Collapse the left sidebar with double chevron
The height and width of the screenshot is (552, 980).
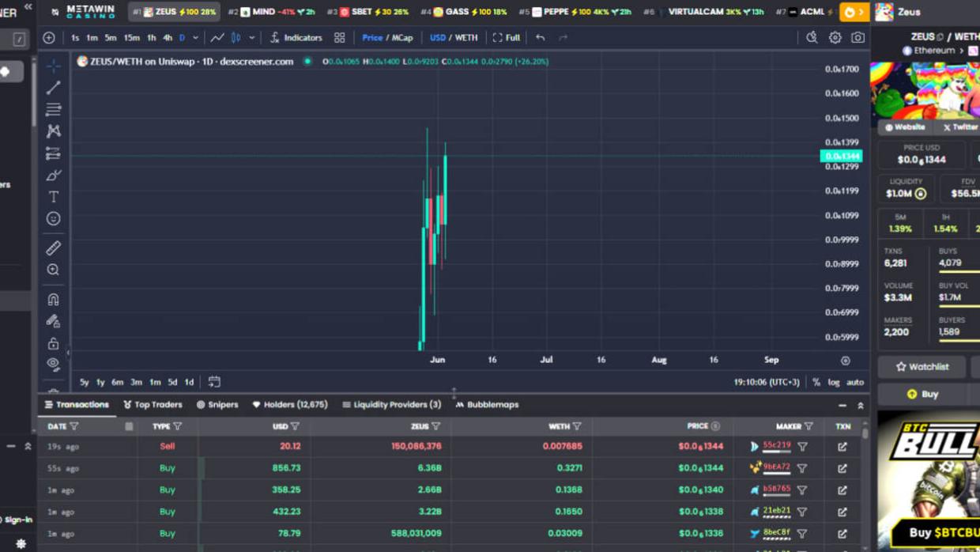click(x=28, y=6)
